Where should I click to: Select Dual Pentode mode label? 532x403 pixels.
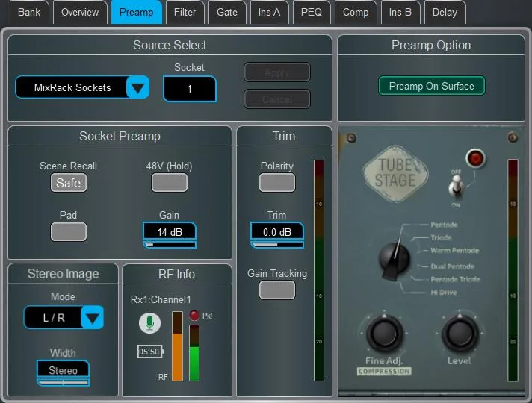[452, 266]
